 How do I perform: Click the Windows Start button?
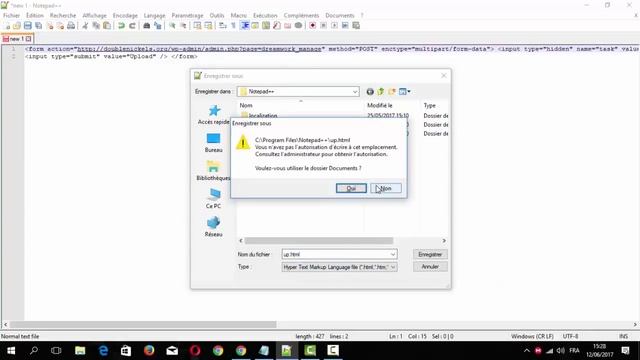coord(11,351)
